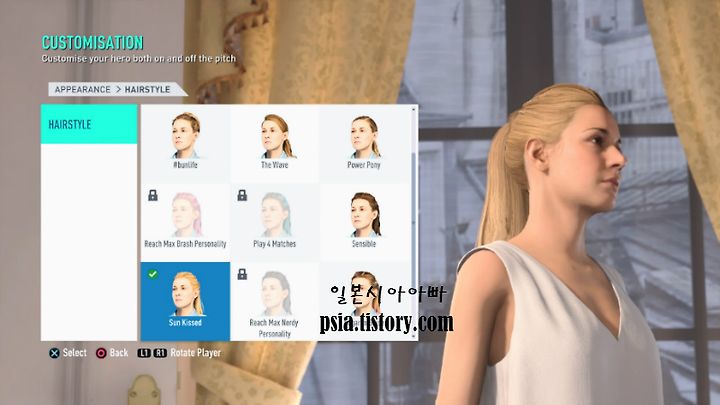Click the 'Customise your hero' subtitle text

[x=139, y=59]
